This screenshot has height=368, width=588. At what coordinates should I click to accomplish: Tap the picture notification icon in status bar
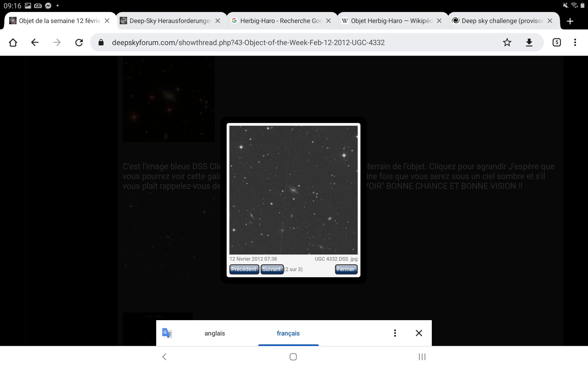coord(28,6)
